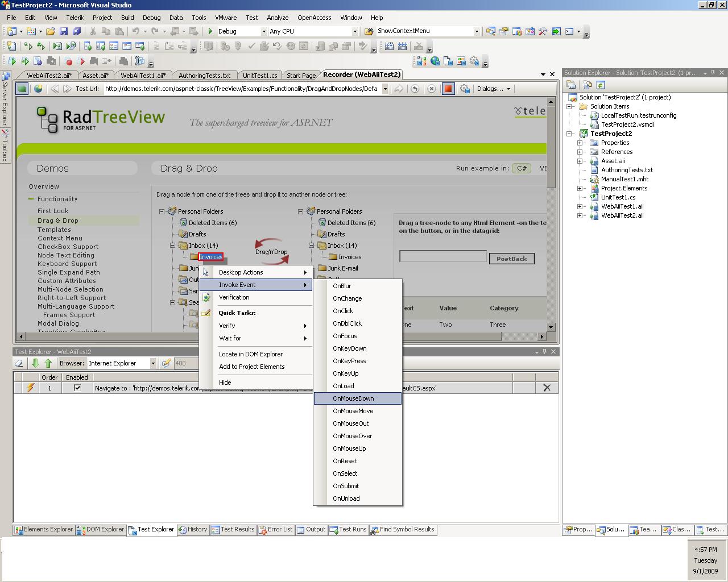Viewport: 728px width, 582px height.
Task: Open the Context Menu demo link
Action: (60, 238)
